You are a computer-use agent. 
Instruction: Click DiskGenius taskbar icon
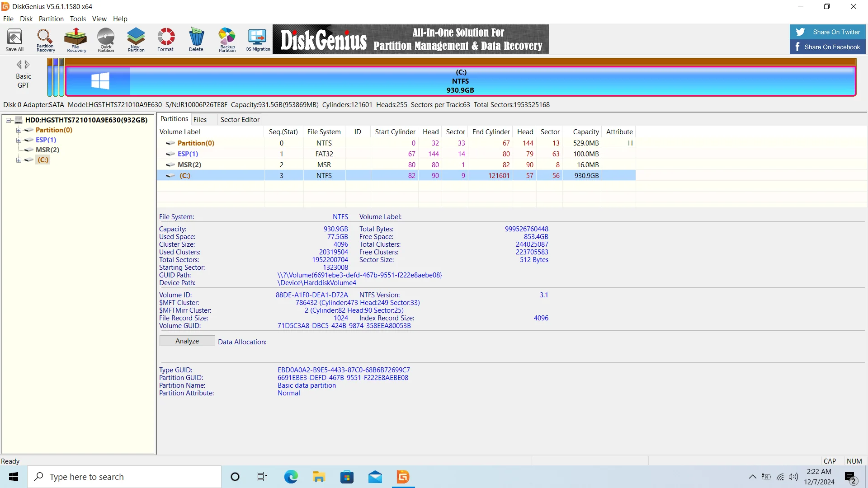point(403,477)
